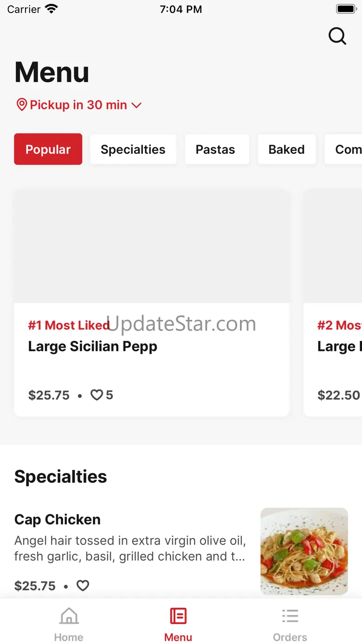This screenshot has height=644, width=362.
Task: Tap the battery icon in status bar
Action: point(346,9)
